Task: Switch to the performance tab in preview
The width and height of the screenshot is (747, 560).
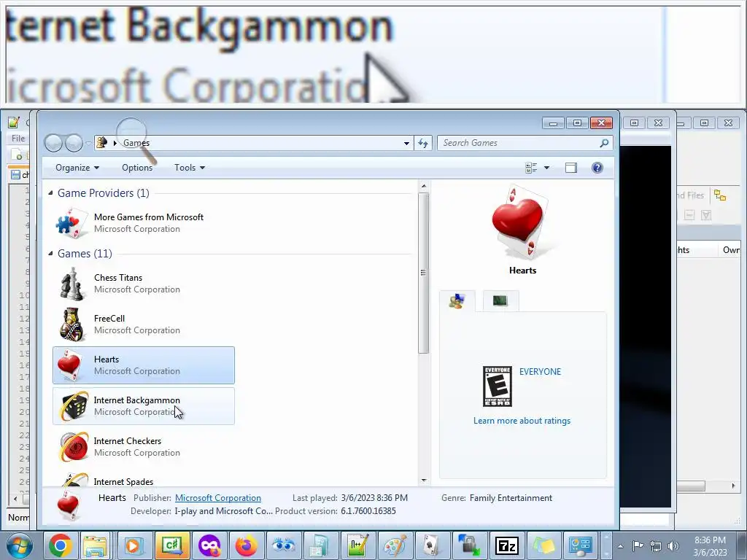Action: pyautogui.click(x=500, y=301)
